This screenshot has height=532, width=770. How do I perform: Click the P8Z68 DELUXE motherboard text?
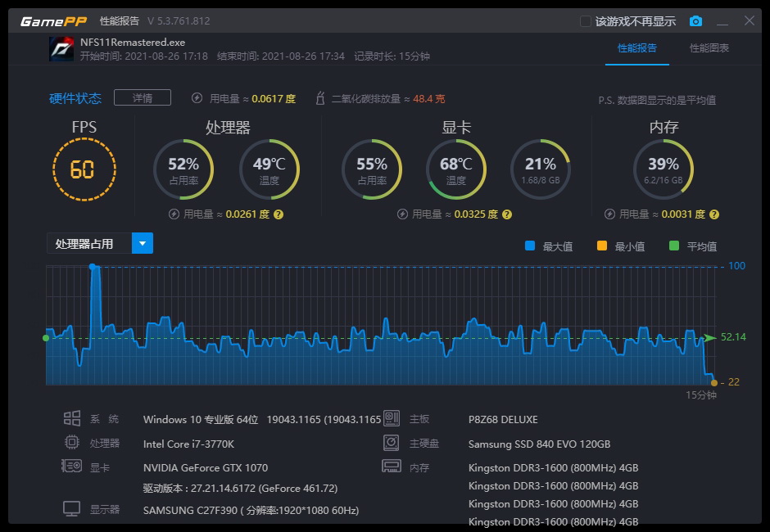(503, 420)
